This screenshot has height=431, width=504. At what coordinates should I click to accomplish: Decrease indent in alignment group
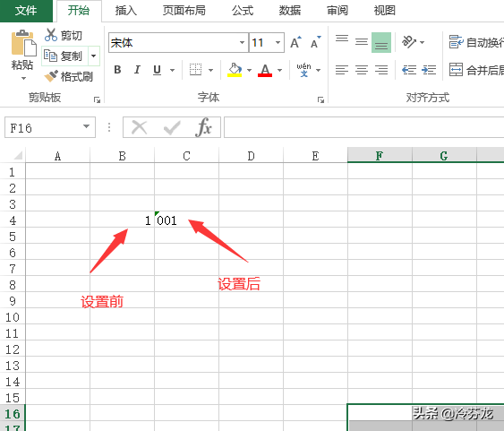click(x=409, y=70)
